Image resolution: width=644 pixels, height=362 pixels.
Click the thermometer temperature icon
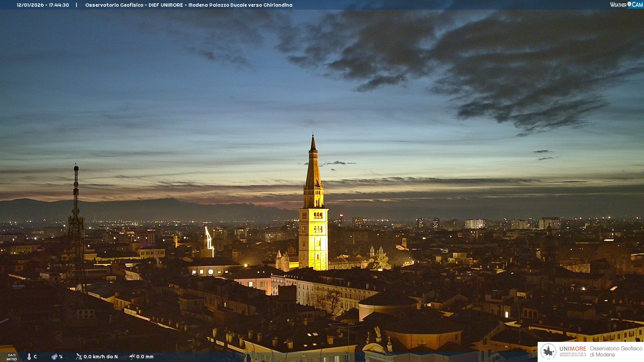coord(29,357)
